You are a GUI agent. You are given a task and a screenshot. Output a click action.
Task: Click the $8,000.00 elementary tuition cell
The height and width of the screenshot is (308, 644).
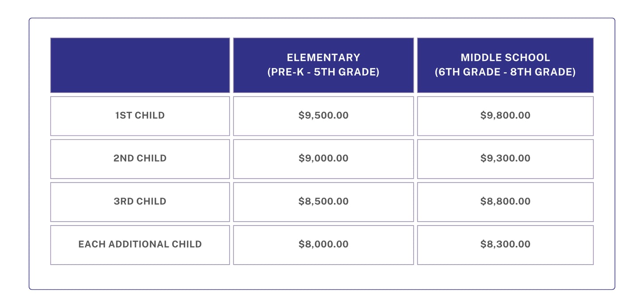pos(323,245)
